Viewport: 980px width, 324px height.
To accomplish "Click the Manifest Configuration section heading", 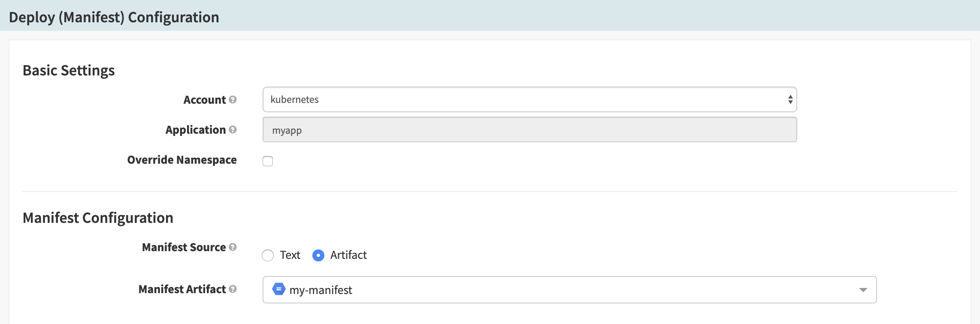I will coord(98,218).
